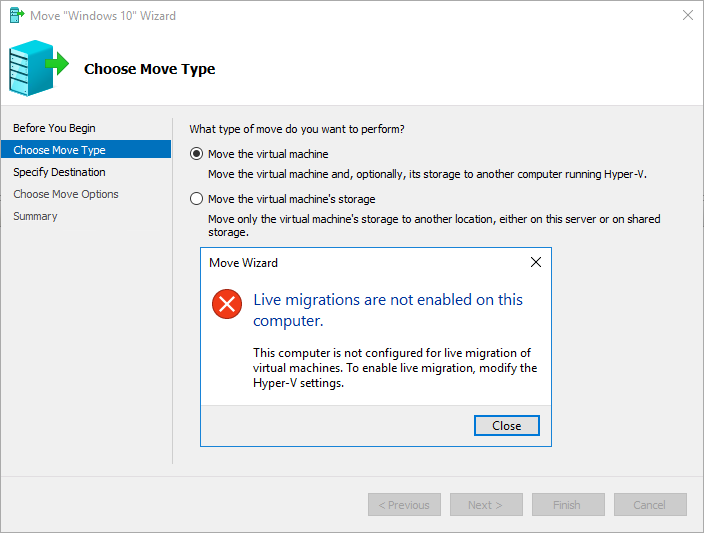Select "Move the virtual machine's storage" radio button
The height and width of the screenshot is (533, 704).
(x=196, y=199)
